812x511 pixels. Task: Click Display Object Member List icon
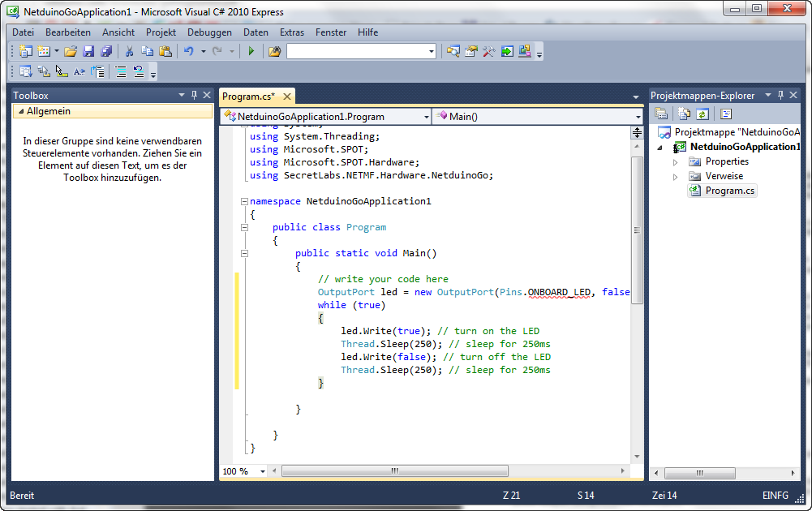point(25,71)
